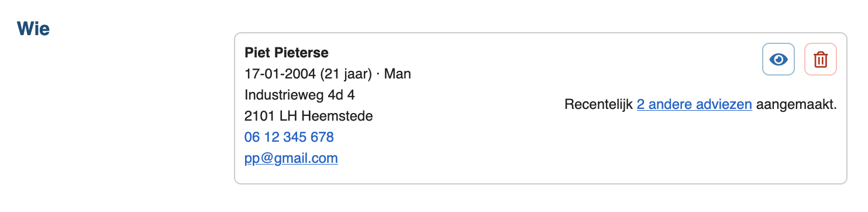Delete the person using the red trash icon

point(821,59)
